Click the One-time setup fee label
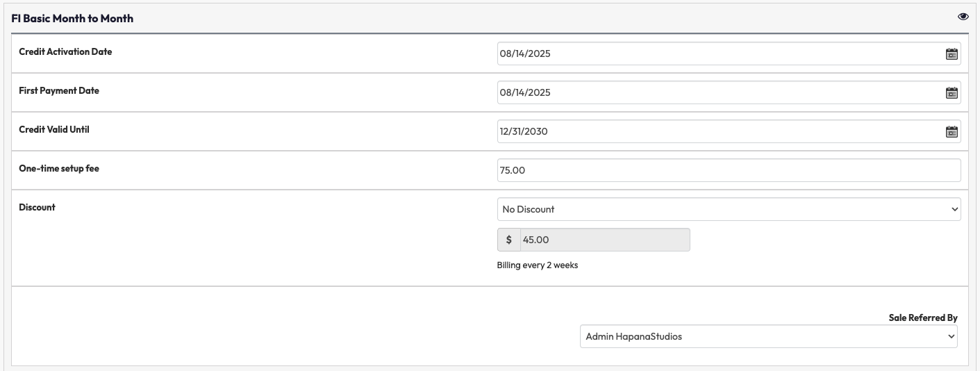The width and height of the screenshot is (980, 371). 59,169
